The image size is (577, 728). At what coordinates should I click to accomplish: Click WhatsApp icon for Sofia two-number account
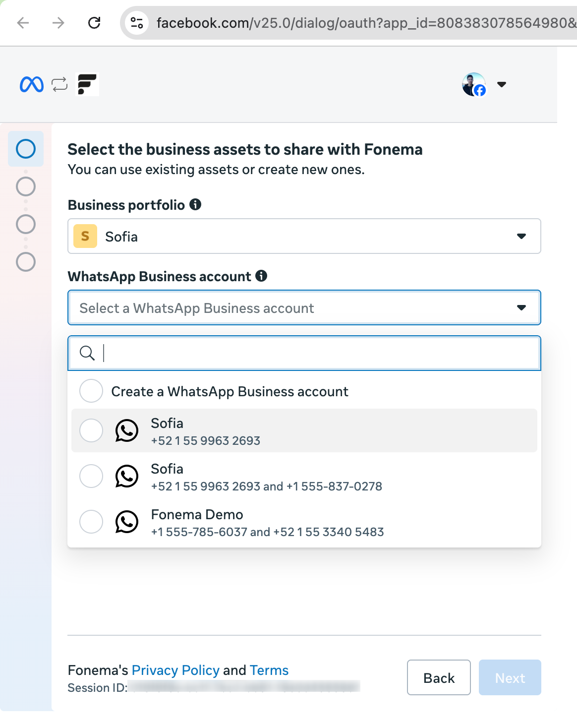pos(127,476)
